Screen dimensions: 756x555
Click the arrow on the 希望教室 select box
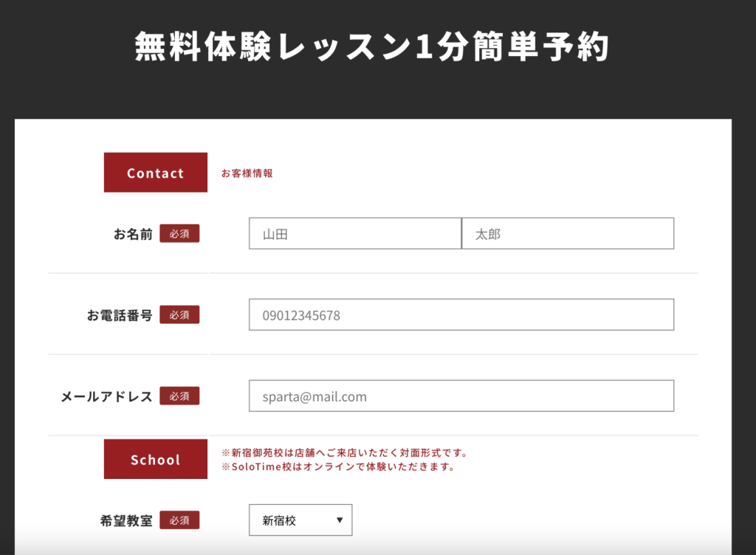point(340,520)
